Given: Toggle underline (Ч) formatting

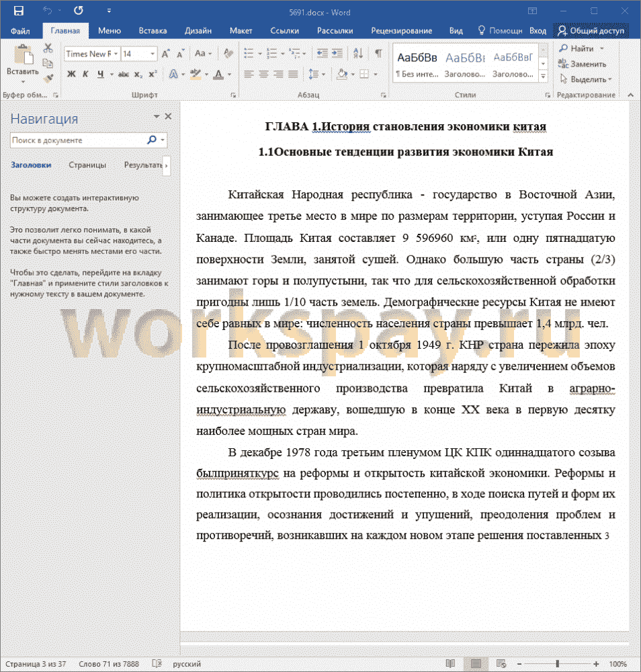Looking at the screenshot, I should (x=100, y=74).
